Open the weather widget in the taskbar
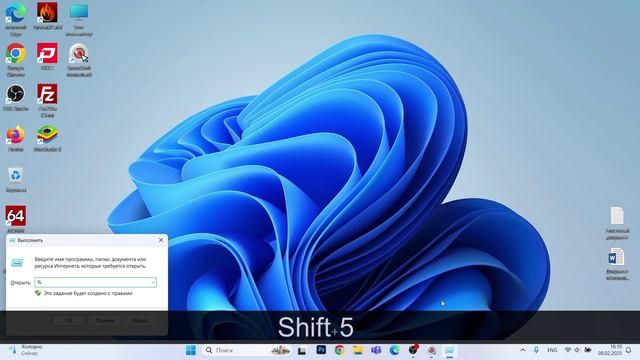The image size is (640, 360). (26, 350)
